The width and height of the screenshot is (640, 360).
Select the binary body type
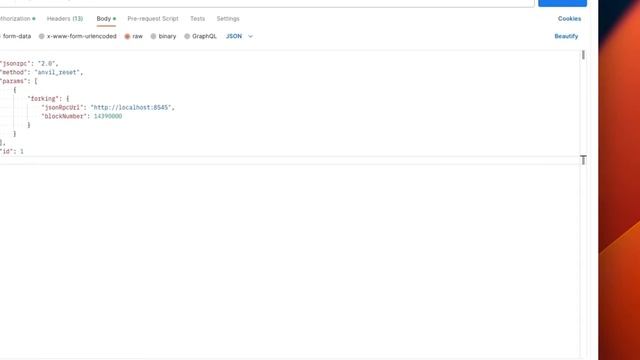(163, 36)
